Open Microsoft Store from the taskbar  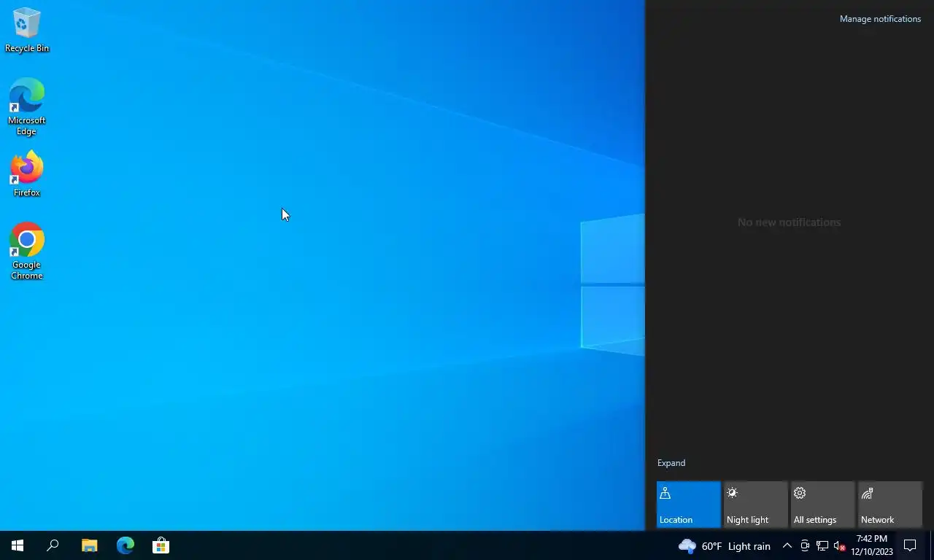[161, 545]
